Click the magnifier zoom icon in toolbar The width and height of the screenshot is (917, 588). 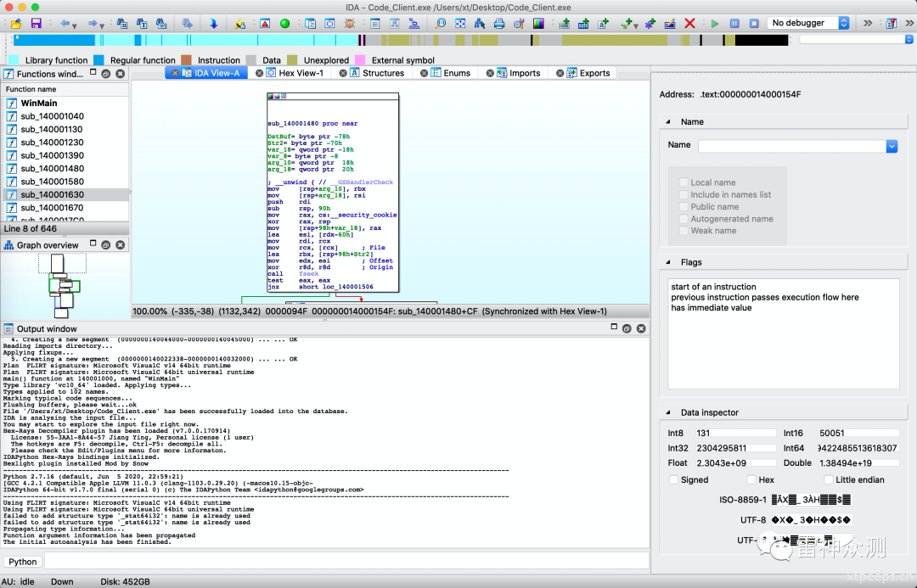point(441,24)
